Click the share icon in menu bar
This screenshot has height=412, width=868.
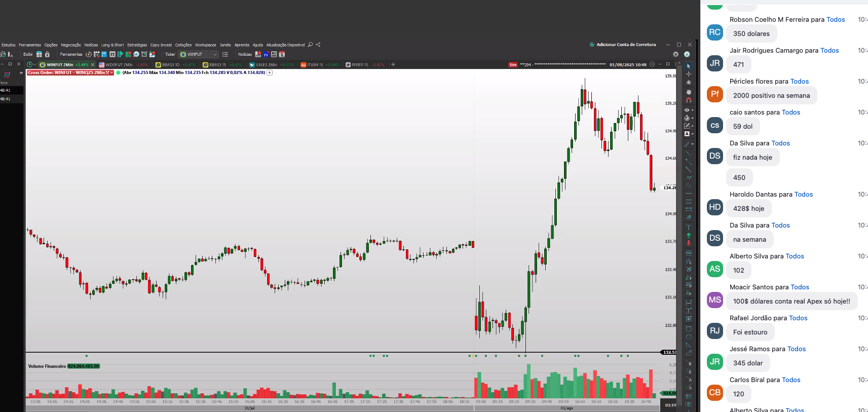[318, 45]
